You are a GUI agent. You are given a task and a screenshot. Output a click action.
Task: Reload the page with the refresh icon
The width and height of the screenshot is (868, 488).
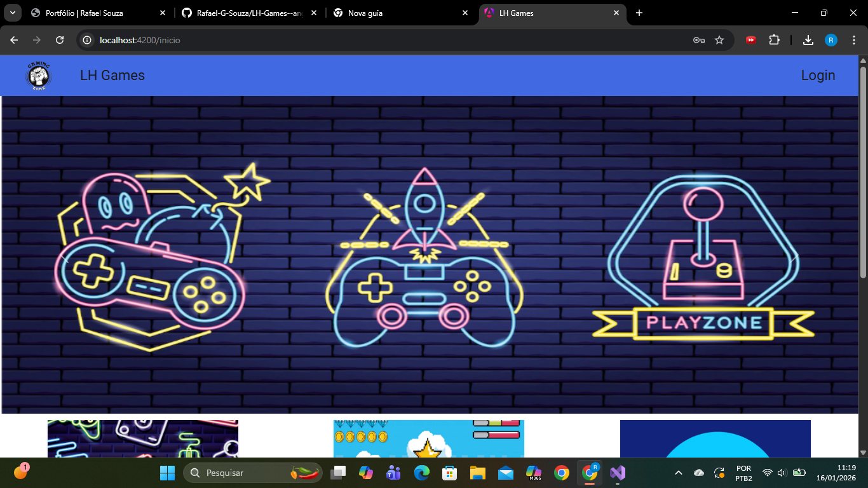pyautogui.click(x=60, y=39)
